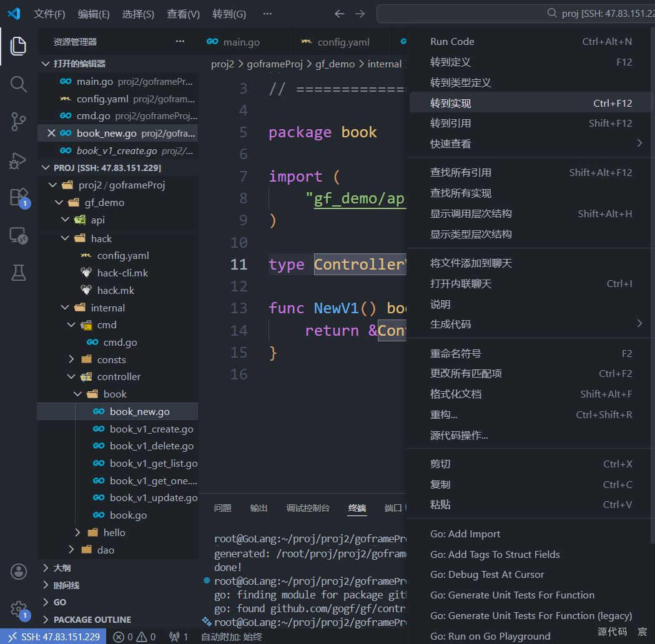Collapse the Open Editors section

pos(46,64)
